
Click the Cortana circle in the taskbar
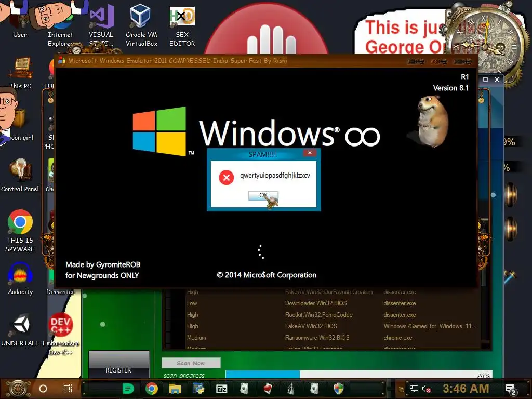[43, 389]
